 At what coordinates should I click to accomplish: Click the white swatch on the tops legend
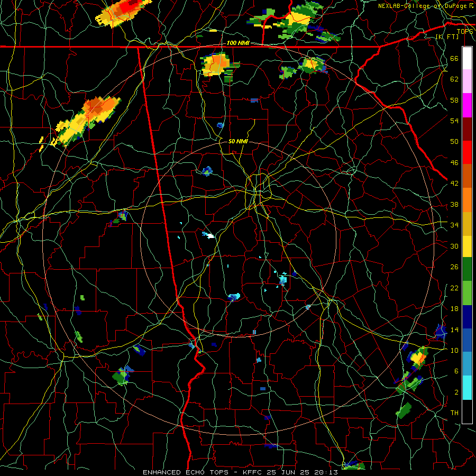pos(467,58)
